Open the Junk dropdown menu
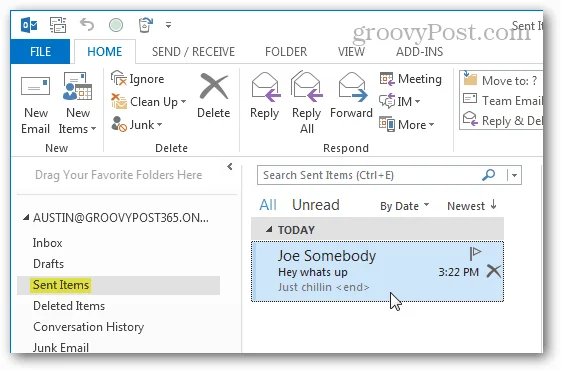561x371 pixels. click(x=137, y=125)
